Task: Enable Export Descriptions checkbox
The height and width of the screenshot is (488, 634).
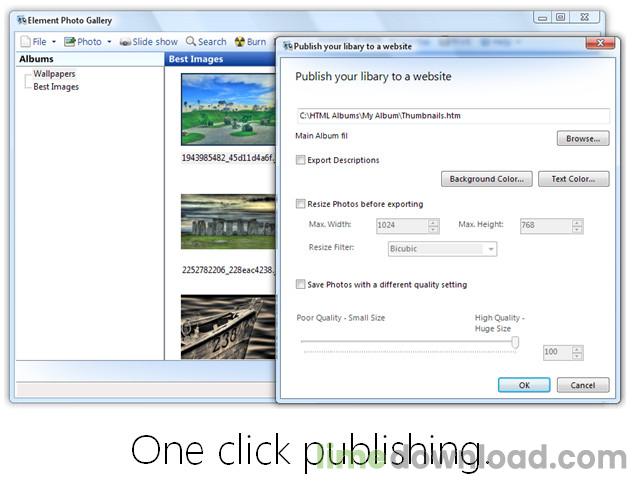Action: [300, 160]
